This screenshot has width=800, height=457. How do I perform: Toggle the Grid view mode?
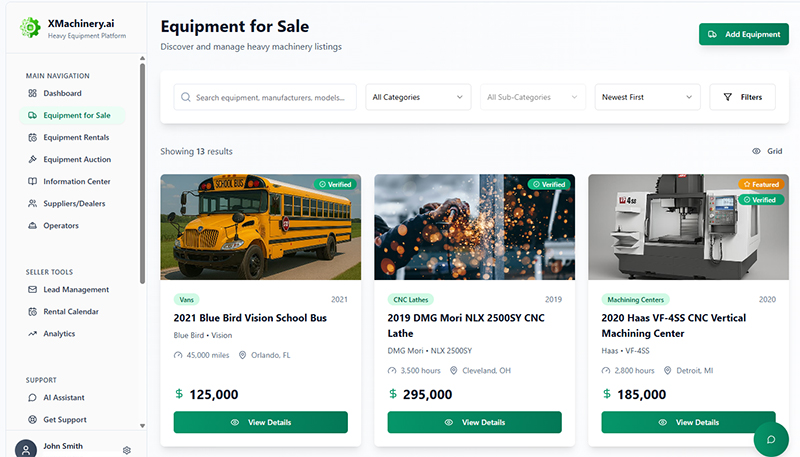(x=767, y=151)
